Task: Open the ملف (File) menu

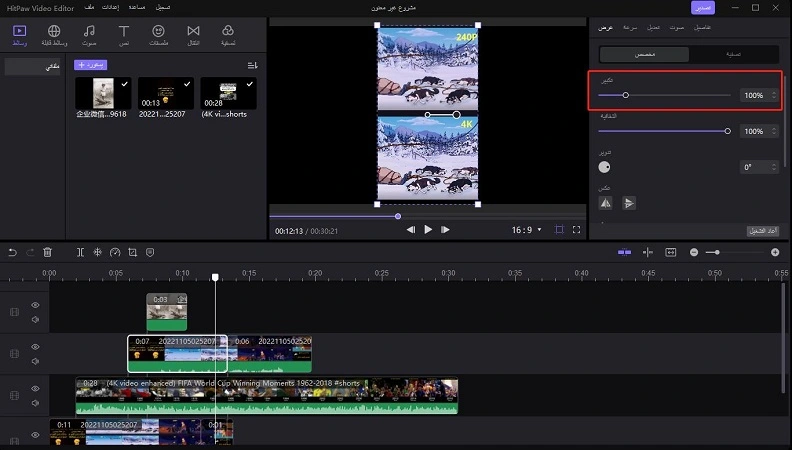Action: pyautogui.click(x=89, y=7)
